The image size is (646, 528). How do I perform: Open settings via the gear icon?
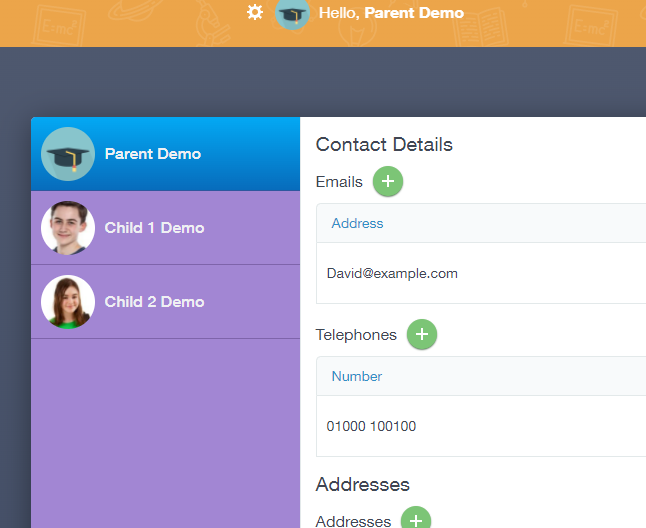[x=255, y=13]
